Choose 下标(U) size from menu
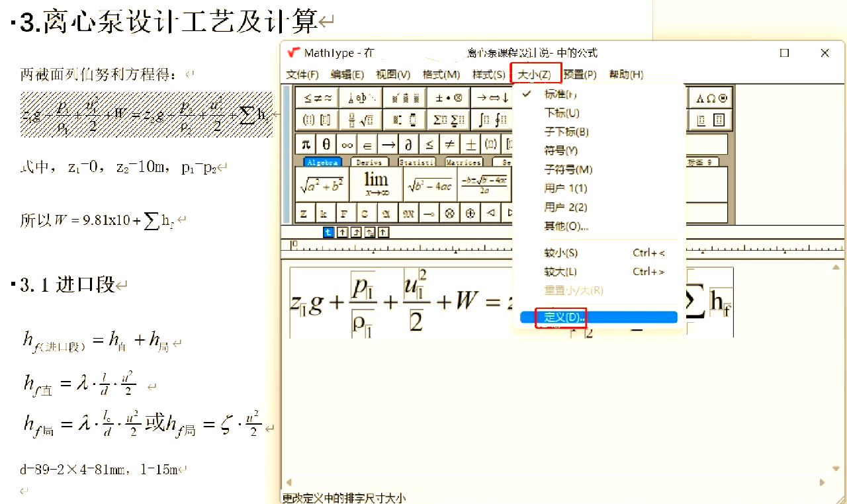 (598, 113)
